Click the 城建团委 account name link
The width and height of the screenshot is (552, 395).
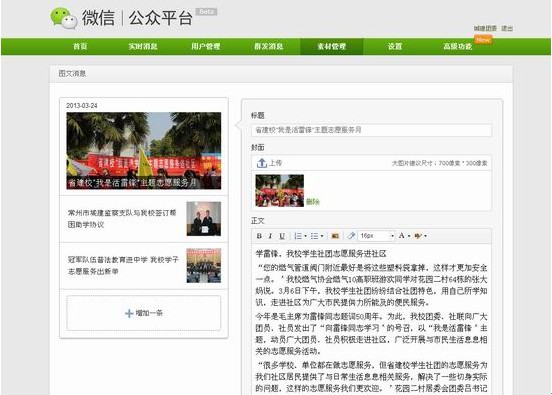[x=485, y=28]
